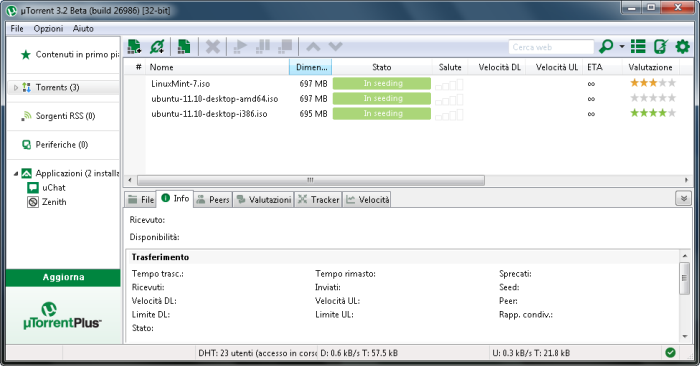Collapse the Applicazioni tree arrow
Viewport: 700px width, 366px height.
pos(16,173)
